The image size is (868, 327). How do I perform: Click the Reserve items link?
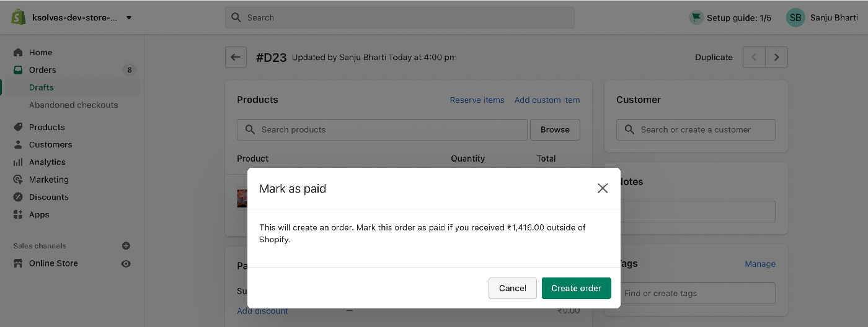(x=477, y=100)
